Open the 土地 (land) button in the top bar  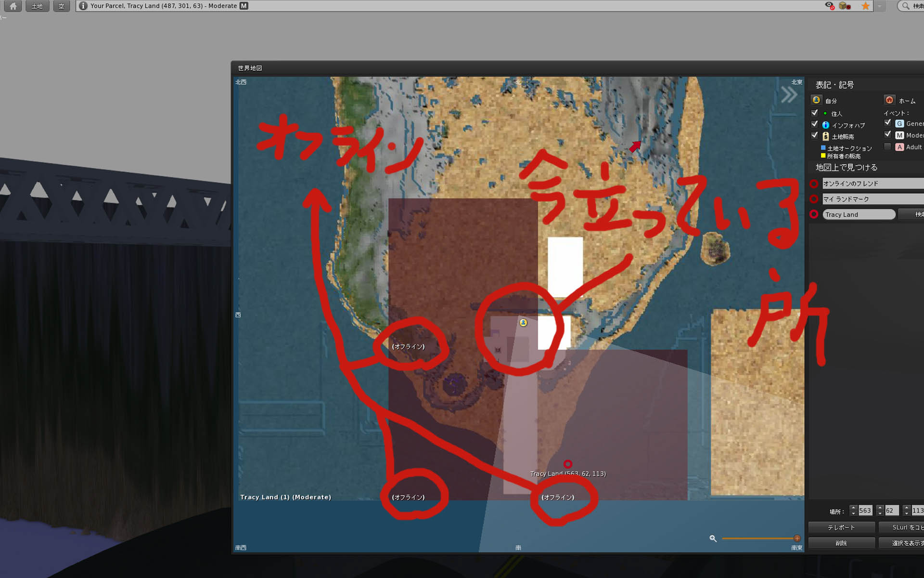tap(37, 6)
